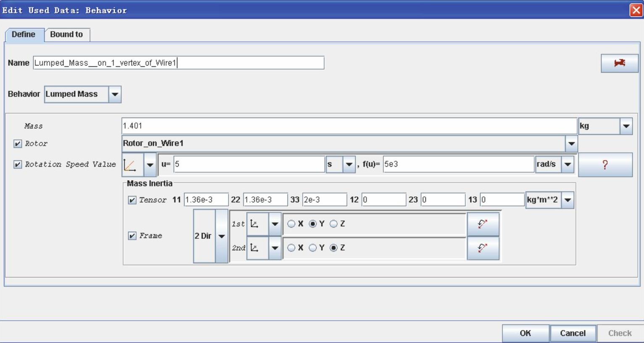
Task: Click the 2nd direction axis icon
Action: pos(255,248)
